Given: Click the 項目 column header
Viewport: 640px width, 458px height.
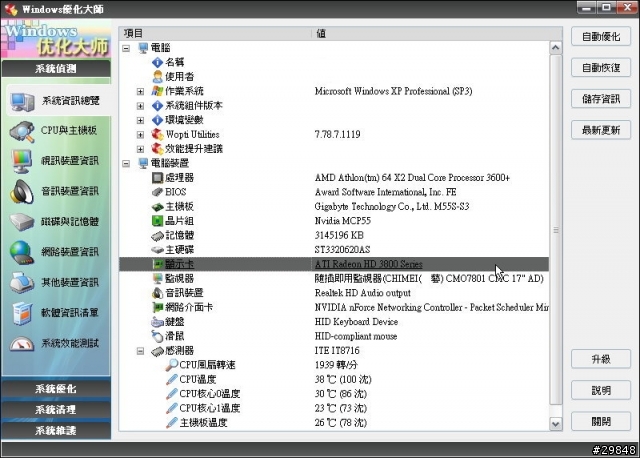Looking at the screenshot, I should [215, 33].
